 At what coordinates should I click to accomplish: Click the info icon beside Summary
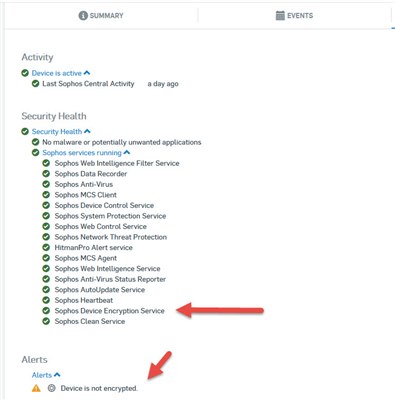pos(83,15)
